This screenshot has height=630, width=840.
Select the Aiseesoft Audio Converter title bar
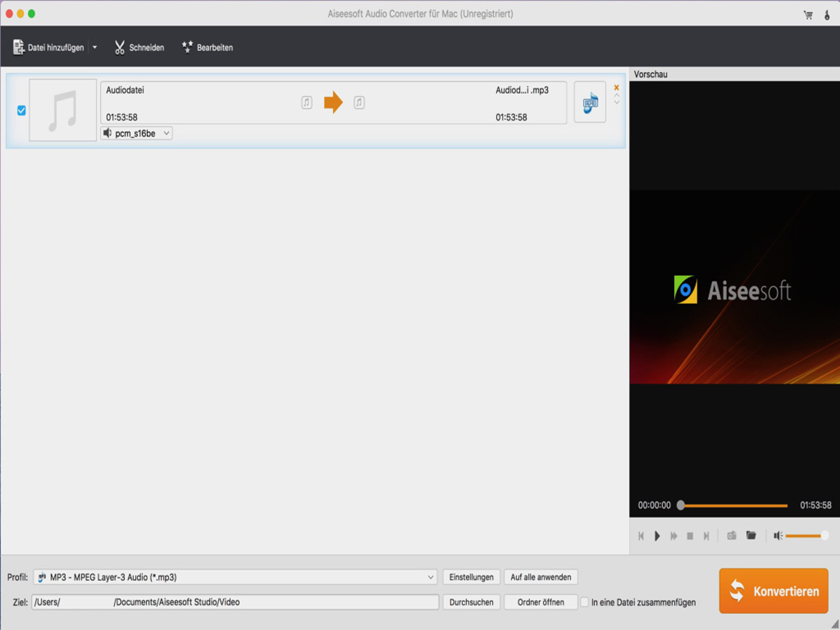point(420,13)
